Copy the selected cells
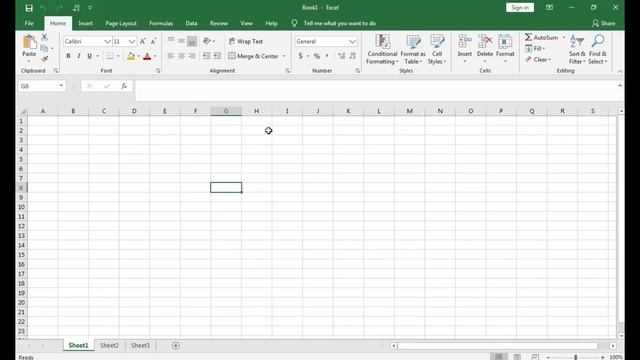This screenshot has height=360, width=640. [44, 48]
